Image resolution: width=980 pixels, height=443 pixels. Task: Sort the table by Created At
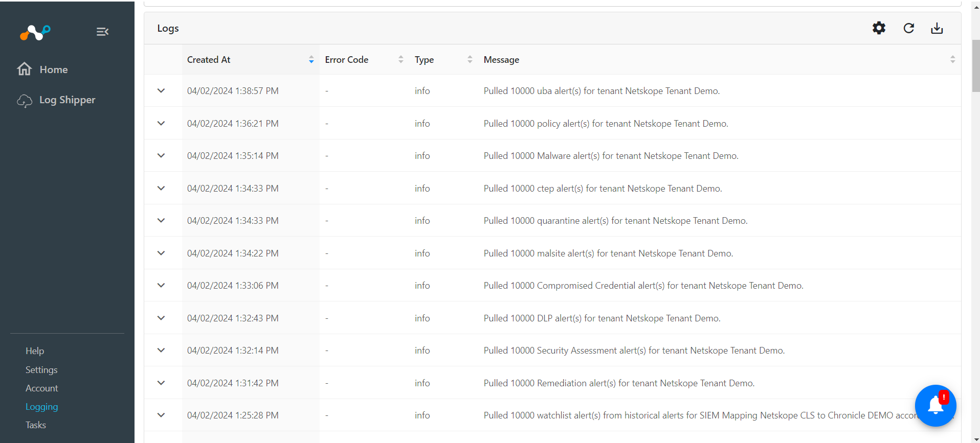point(311,60)
